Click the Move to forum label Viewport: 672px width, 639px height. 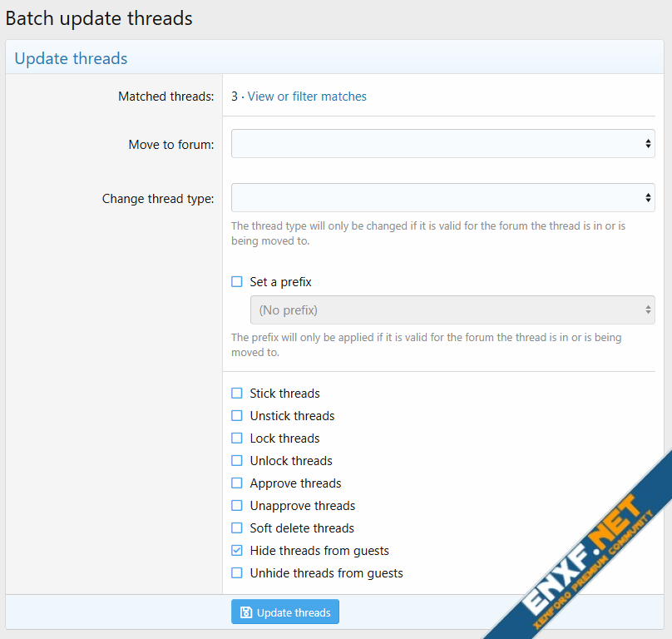[x=170, y=145]
